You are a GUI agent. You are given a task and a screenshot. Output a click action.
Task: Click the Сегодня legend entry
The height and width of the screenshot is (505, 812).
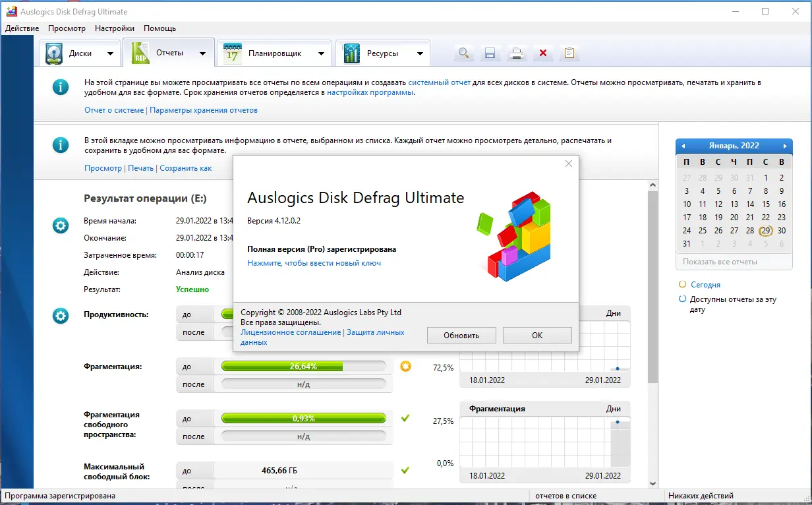pos(705,285)
